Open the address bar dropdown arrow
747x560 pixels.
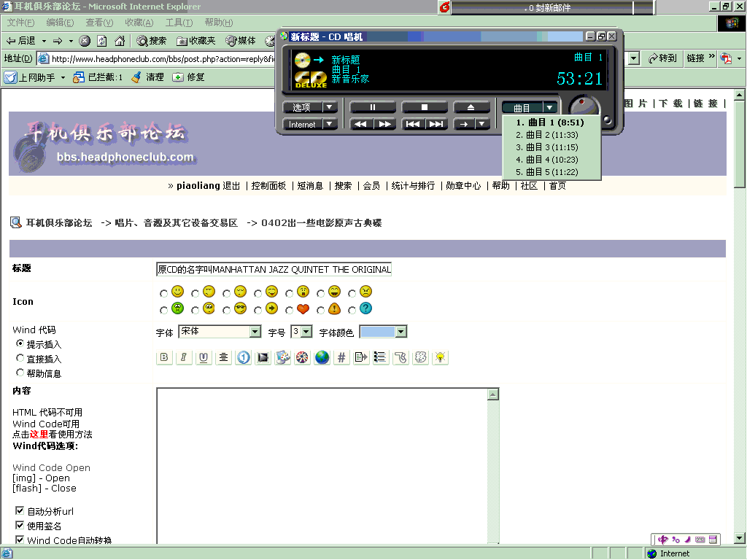pyautogui.click(x=634, y=58)
